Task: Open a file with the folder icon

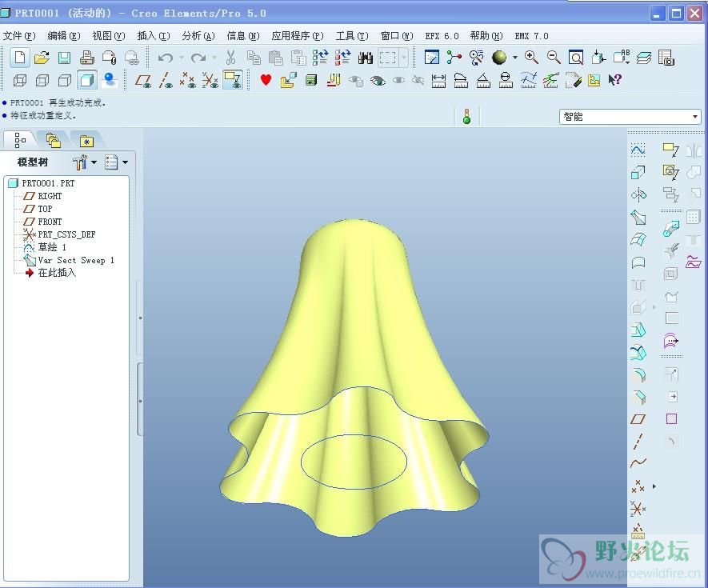Action: [42, 58]
